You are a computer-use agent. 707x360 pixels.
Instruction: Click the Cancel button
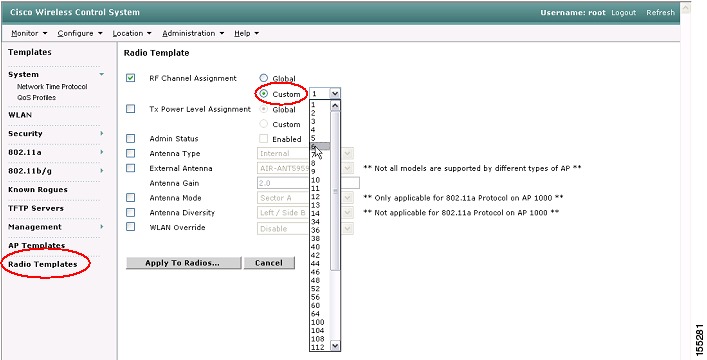pyautogui.click(x=269, y=263)
